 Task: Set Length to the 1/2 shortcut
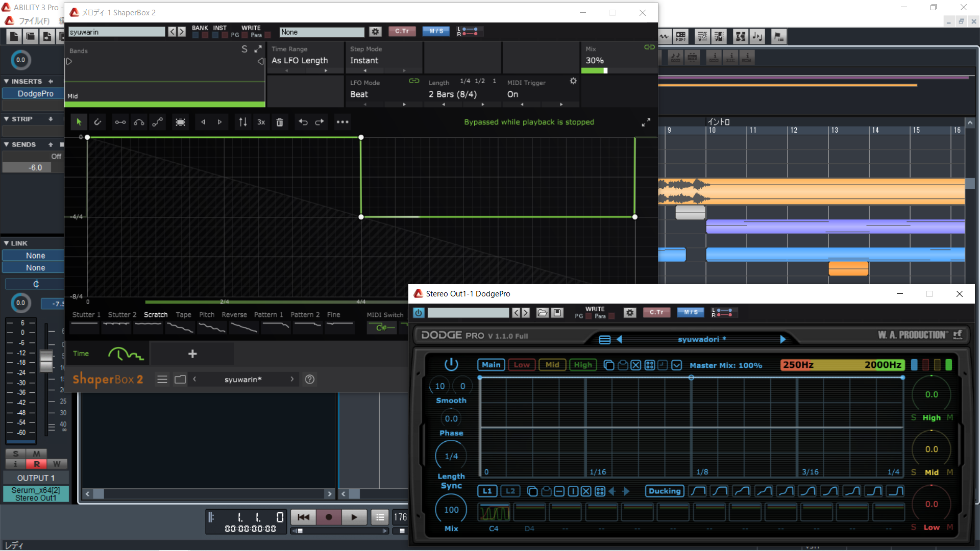click(x=480, y=81)
